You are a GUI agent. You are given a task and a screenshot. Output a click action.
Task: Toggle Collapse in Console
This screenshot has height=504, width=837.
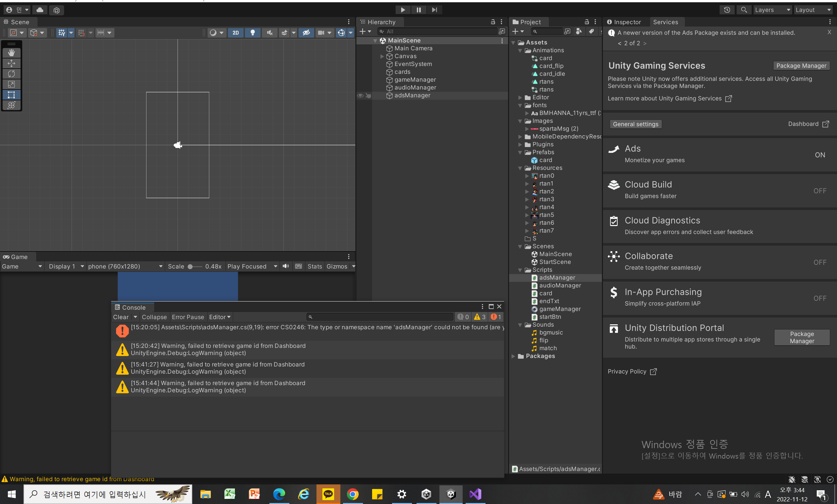pos(154,317)
